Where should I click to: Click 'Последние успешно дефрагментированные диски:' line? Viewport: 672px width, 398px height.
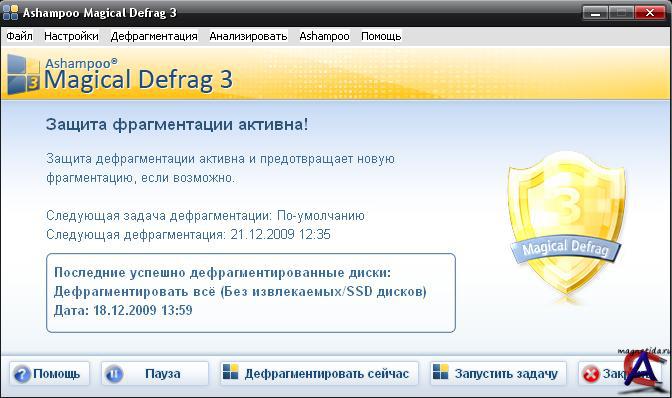point(222,272)
